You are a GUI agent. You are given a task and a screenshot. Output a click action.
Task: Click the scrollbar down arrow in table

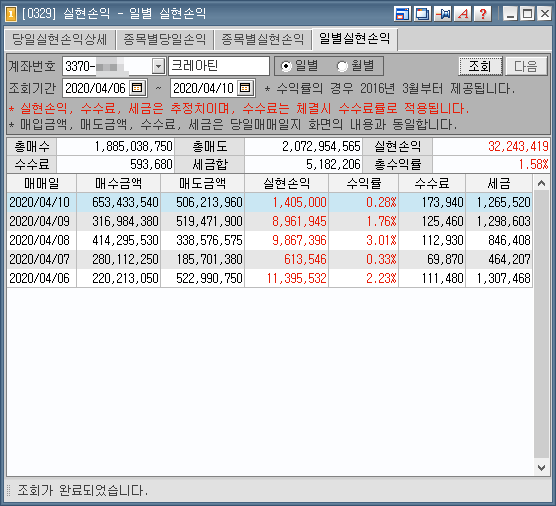(541, 468)
